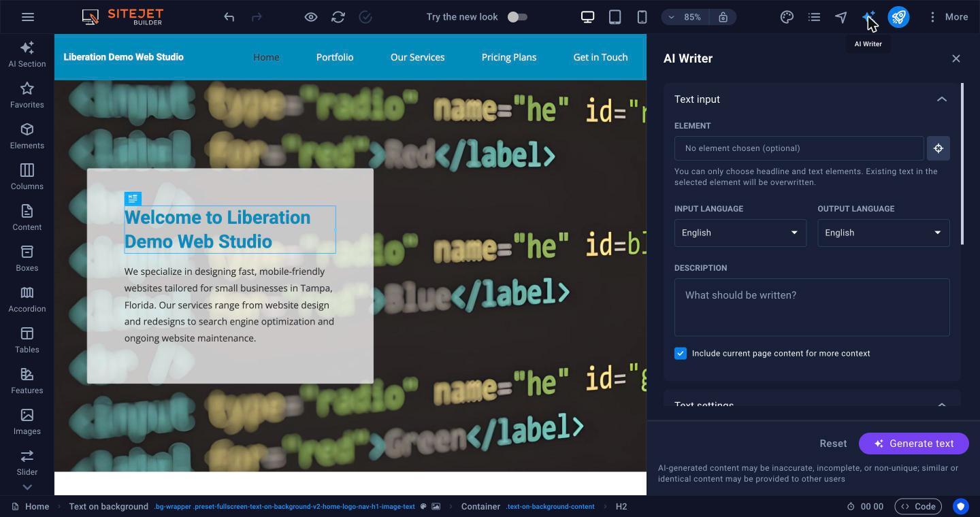
Task: Switch to desktop view
Action: tap(587, 17)
